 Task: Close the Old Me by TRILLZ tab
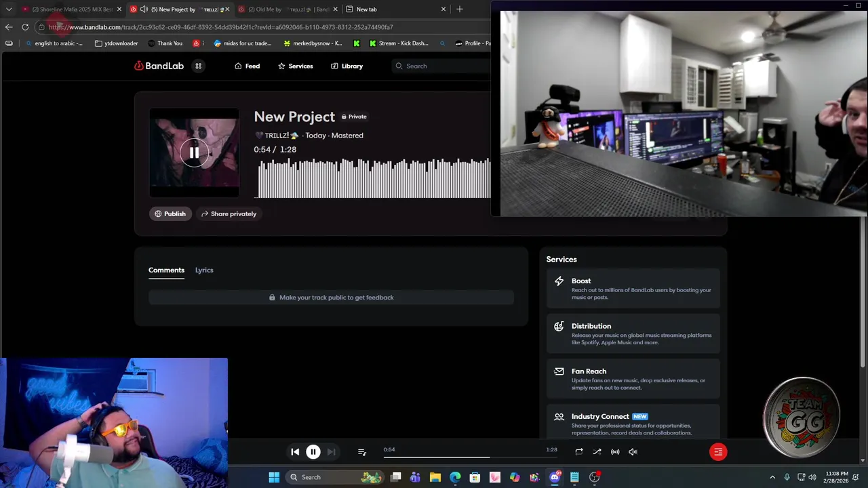pos(335,9)
